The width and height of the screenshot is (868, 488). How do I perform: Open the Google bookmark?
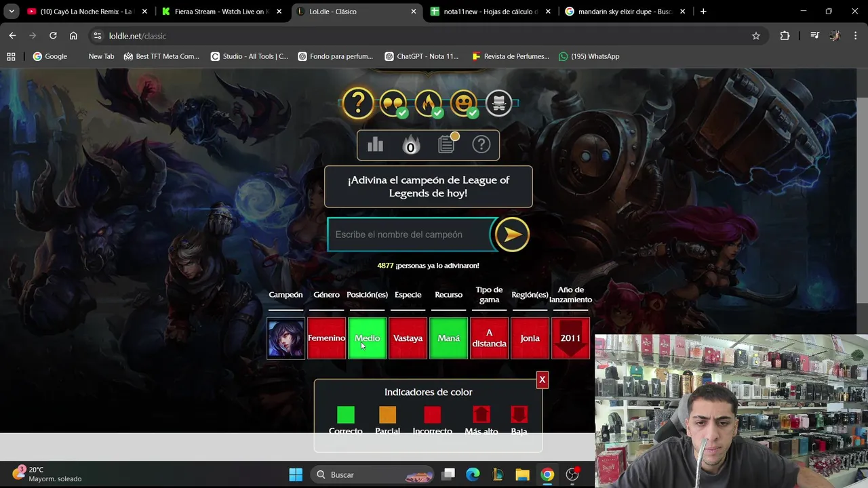coord(50,56)
